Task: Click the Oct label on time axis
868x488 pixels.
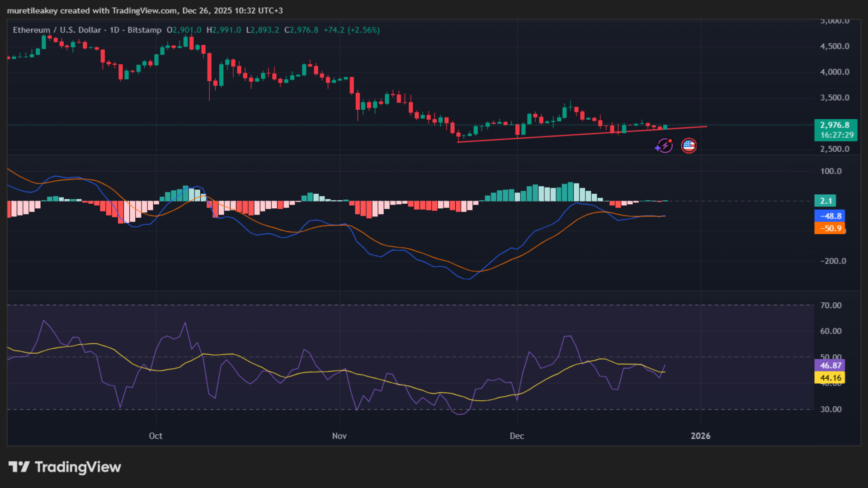Action: (156, 436)
